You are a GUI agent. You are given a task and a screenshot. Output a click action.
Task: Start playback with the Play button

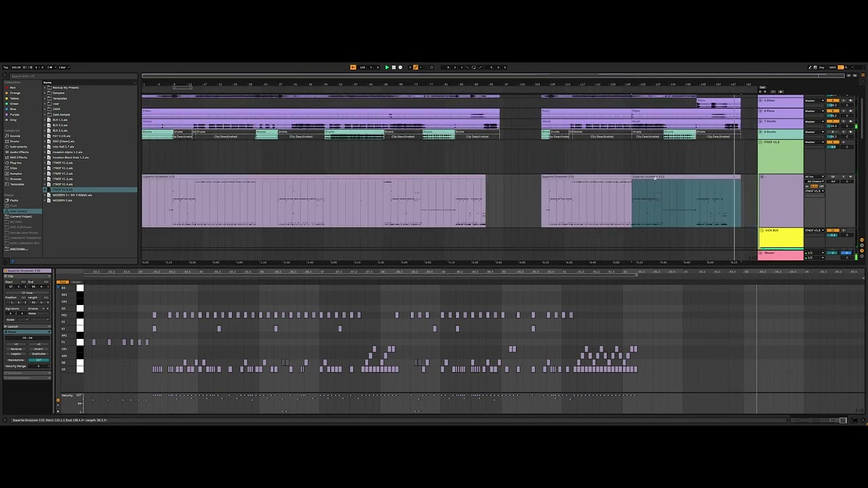coord(387,67)
